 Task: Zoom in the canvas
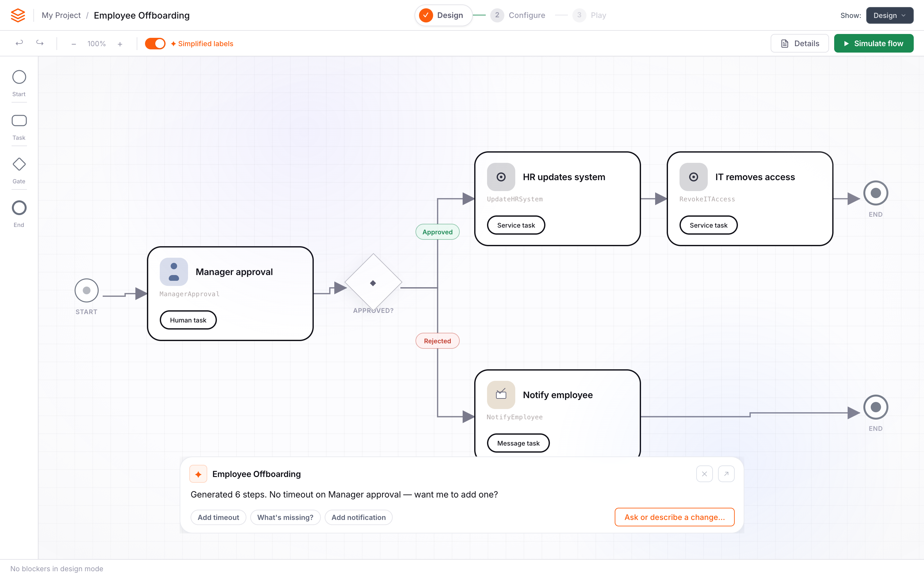point(119,44)
